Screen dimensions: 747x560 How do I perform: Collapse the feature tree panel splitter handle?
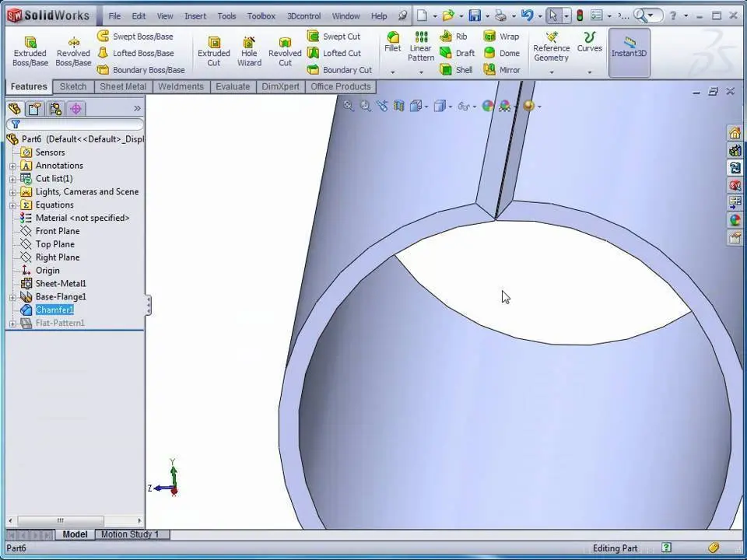(148, 306)
